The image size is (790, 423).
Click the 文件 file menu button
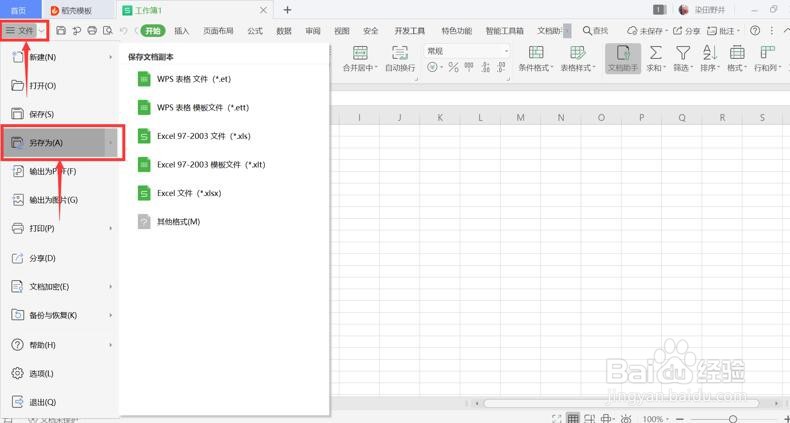pyautogui.click(x=20, y=31)
